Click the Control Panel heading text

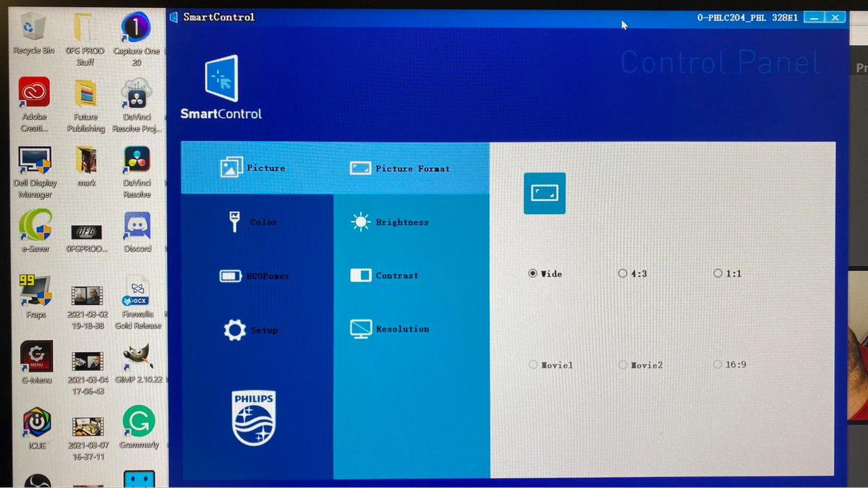pos(720,63)
